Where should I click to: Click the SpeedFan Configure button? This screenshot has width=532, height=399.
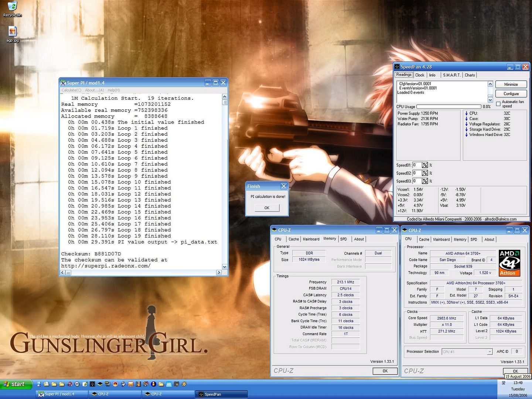tap(511, 94)
